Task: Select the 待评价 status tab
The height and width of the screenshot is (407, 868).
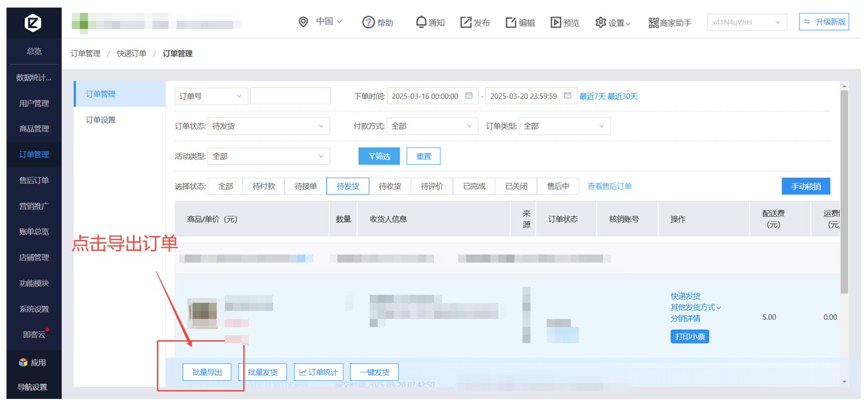Action: point(432,186)
